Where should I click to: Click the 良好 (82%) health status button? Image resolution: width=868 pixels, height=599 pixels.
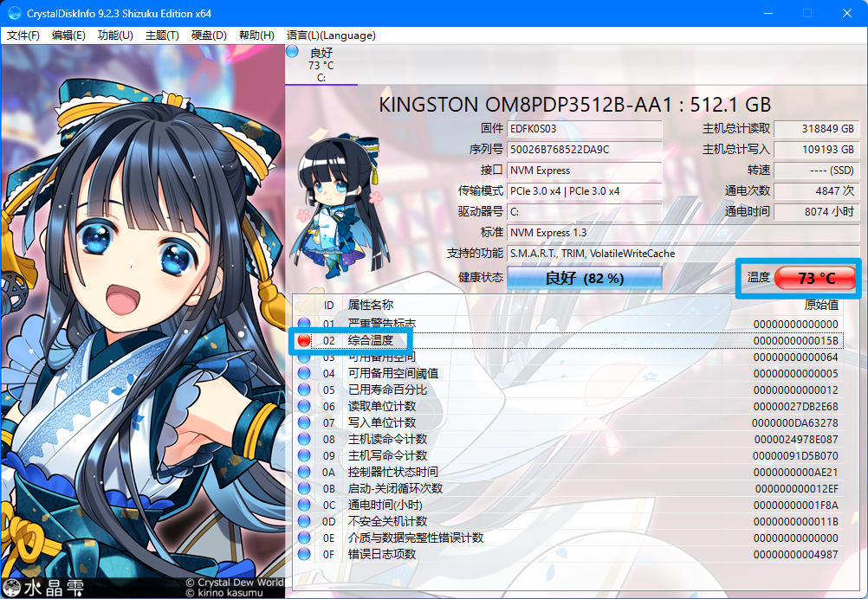[585, 278]
